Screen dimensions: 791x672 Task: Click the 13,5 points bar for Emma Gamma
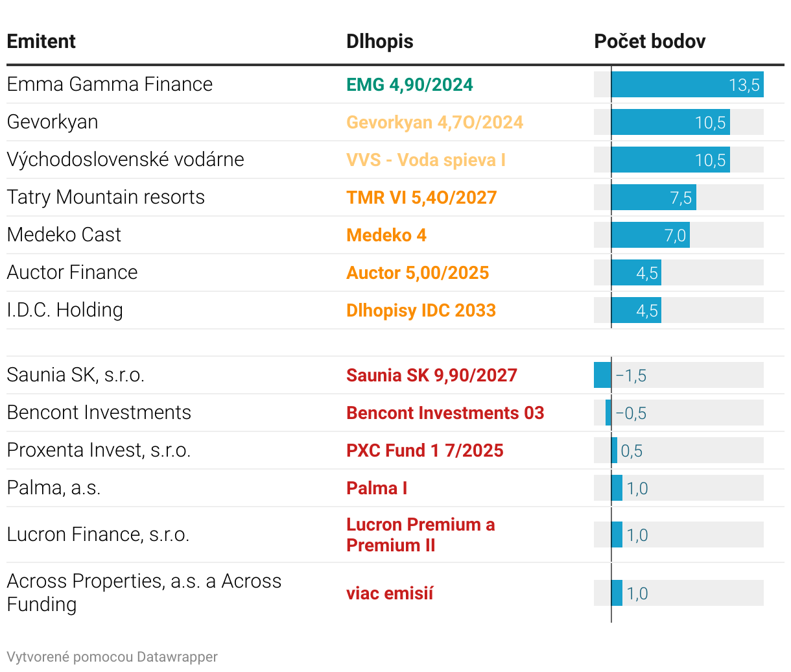tap(687, 85)
